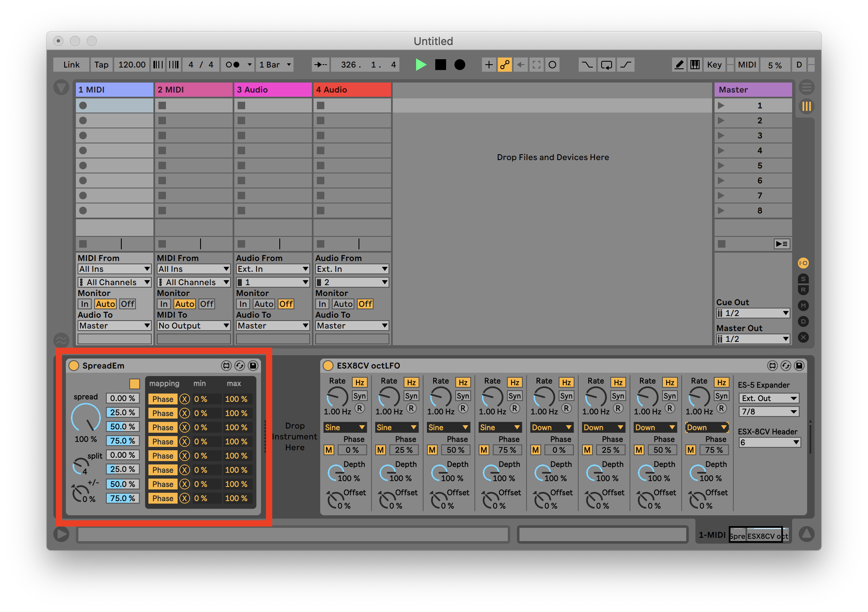Click ESX8CV octLFO hot-swap icon
868x612 pixels.
(785, 366)
